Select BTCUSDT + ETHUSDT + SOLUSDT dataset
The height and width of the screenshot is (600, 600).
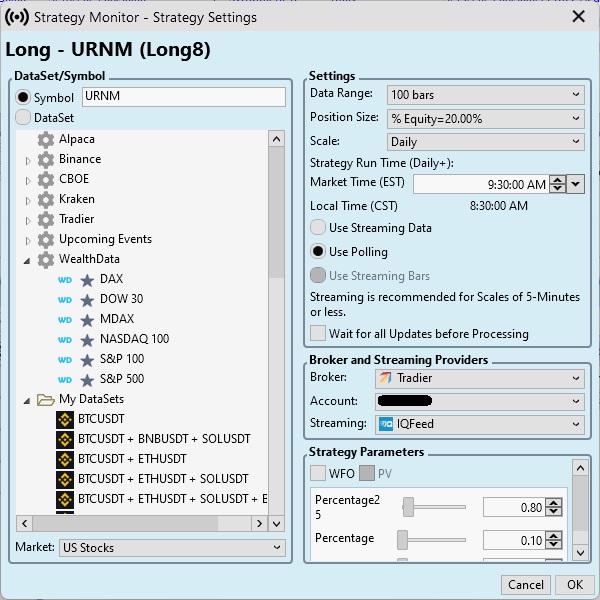click(163, 479)
